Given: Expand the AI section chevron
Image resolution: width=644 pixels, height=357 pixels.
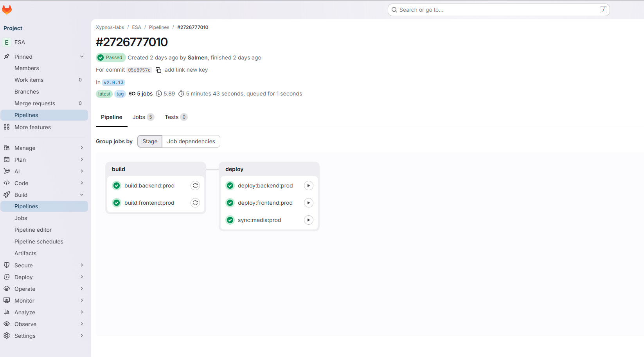Looking at the screenshot, I should tap(82, 171).
